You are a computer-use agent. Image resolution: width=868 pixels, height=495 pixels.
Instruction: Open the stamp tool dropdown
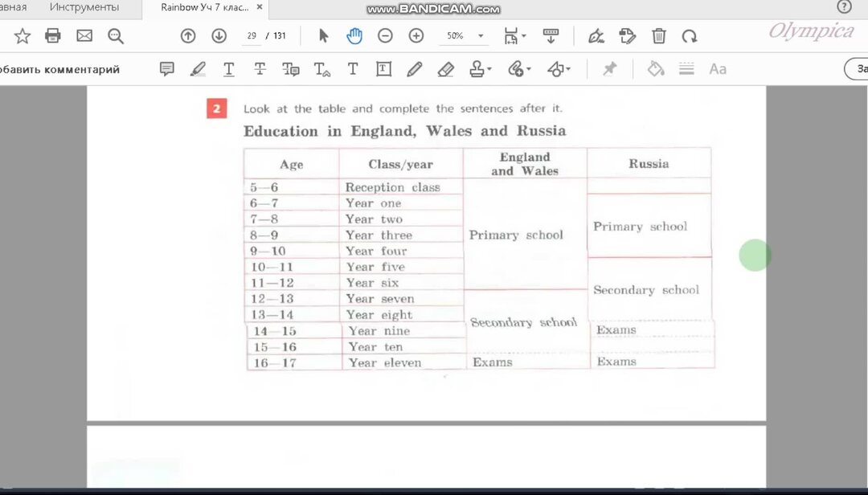pyautogui.click(x=480, y=69)
